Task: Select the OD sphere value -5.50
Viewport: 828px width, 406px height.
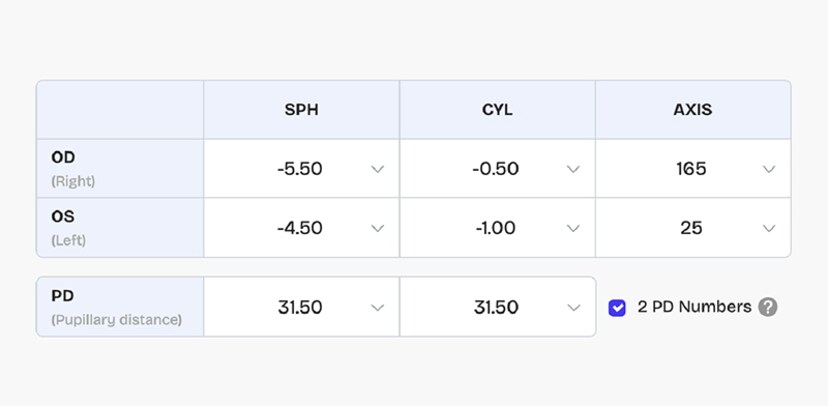Action: pos(300,169)
